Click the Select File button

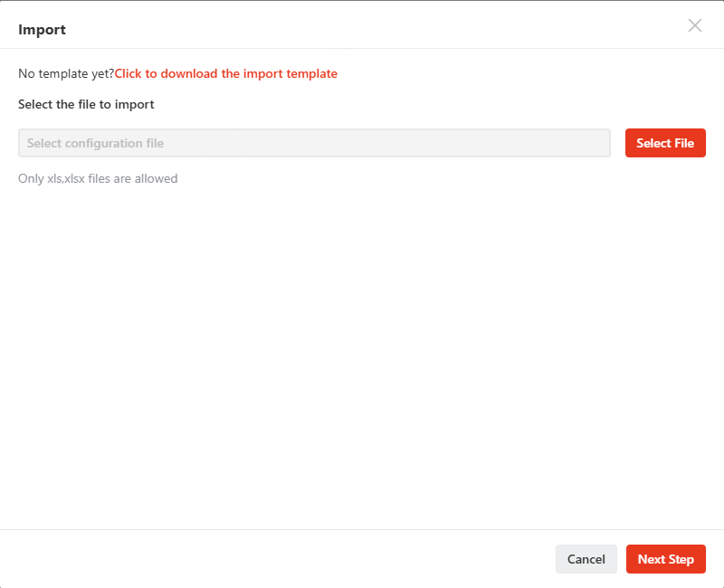coord(665,143)
